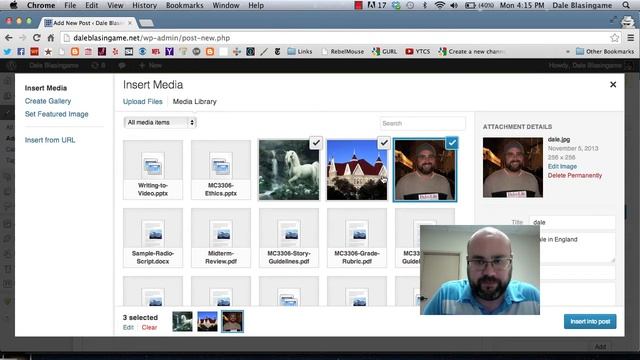
Task: Open the Links bookmarks folder
Action: click(300, 51)
